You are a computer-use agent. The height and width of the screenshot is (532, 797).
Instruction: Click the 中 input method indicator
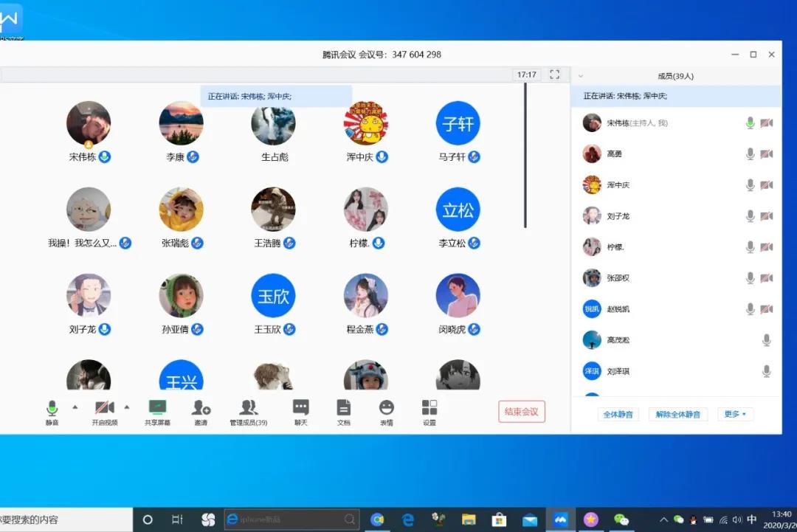752,519
